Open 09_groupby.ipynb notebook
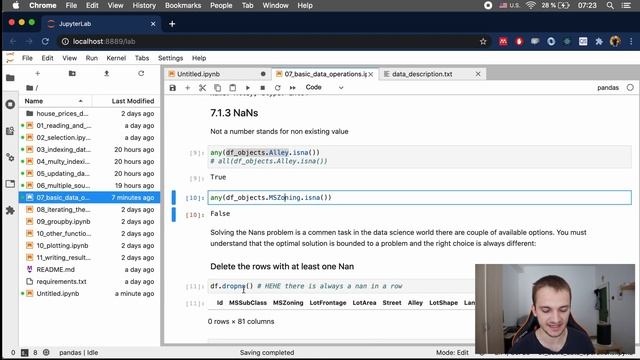 pyautogui.click(x=89, y=222)
